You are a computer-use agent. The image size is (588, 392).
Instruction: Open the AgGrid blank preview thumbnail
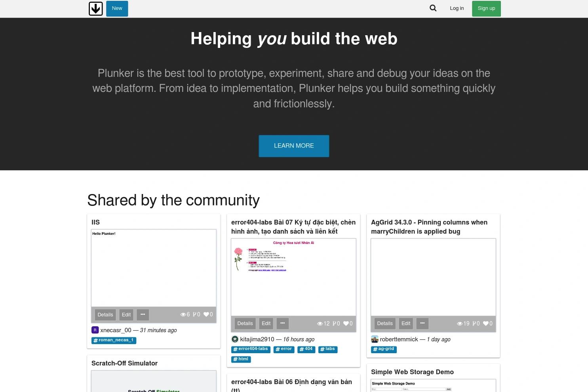pyautogui.click(x=433, y=277)
